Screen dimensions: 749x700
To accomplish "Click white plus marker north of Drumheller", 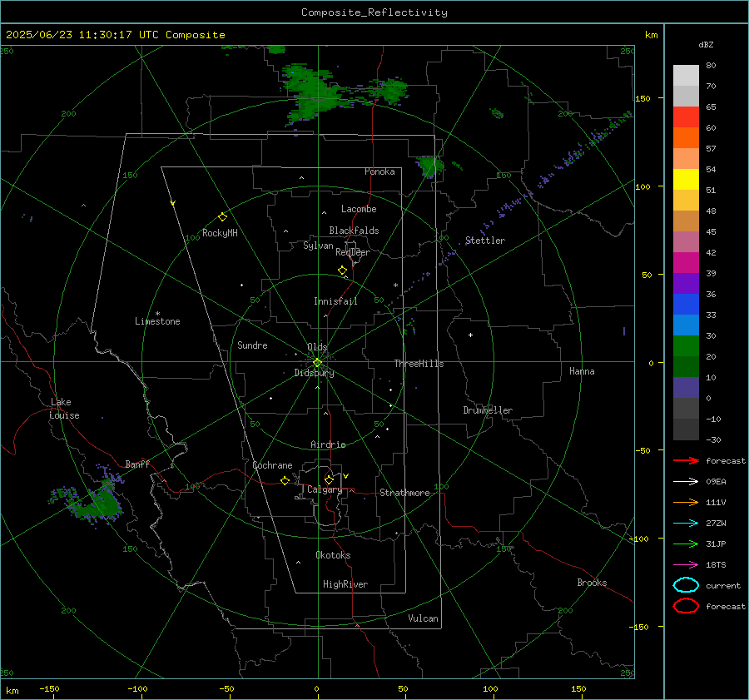I will click(x=470, y=335).
